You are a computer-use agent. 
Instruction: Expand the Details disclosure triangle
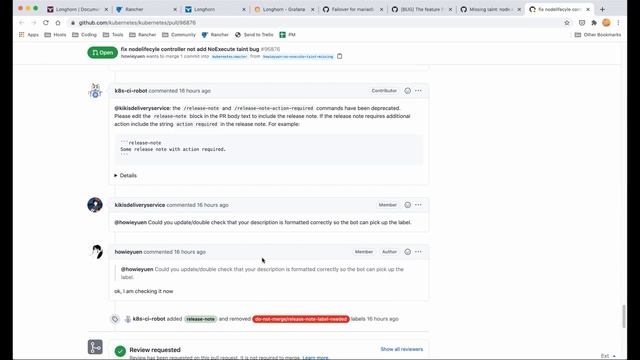point(116,176)
